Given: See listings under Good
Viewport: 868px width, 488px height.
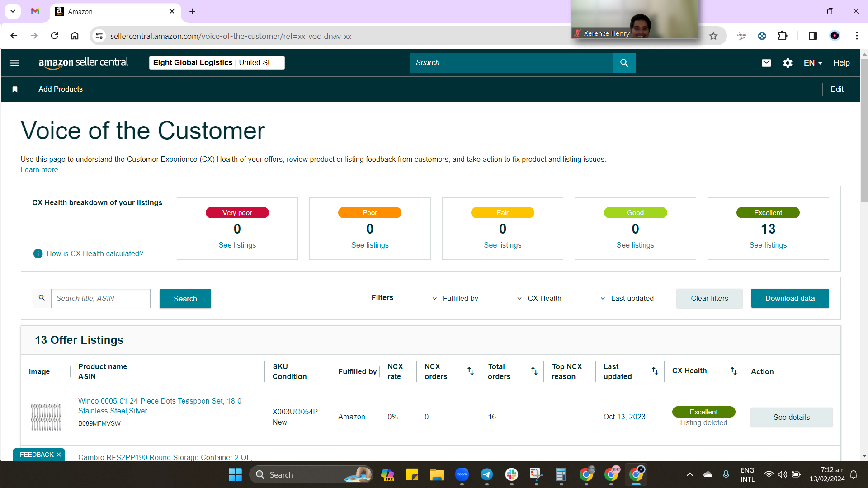Looking at the screenshot, I should tap(635, 245).
